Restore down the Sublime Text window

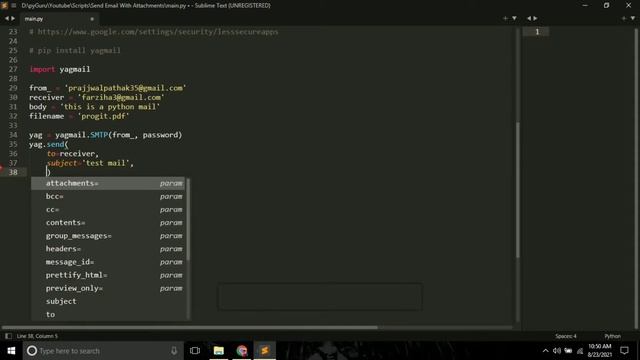[x=607, y=5]
